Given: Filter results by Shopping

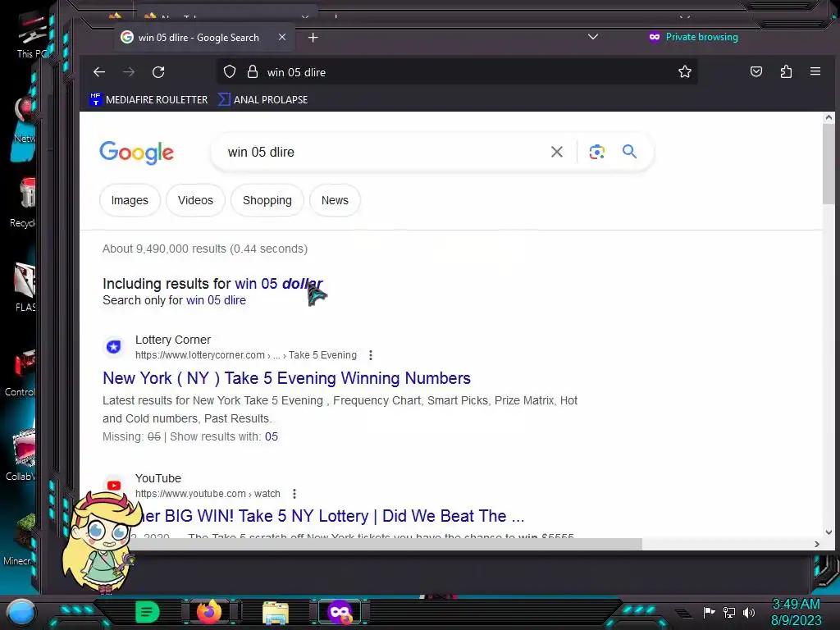Looking at the screenshot, I should [x=267, y=200].
